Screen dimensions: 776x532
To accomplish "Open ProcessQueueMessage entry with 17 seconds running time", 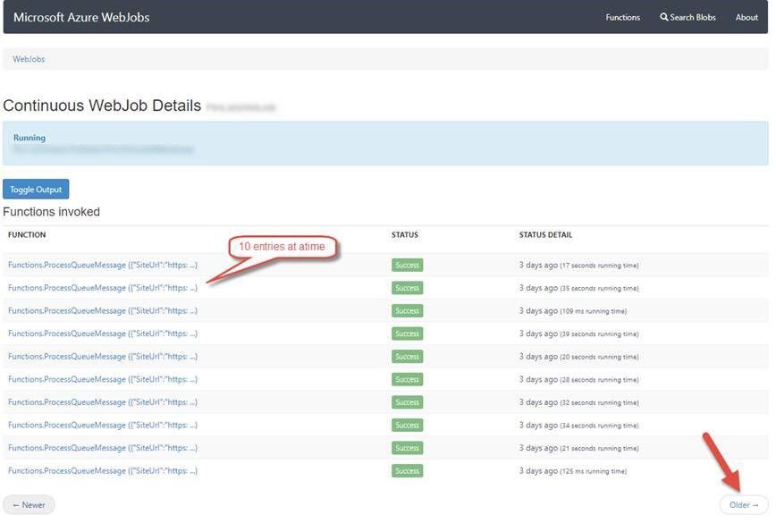I will (x=103, y=266).
